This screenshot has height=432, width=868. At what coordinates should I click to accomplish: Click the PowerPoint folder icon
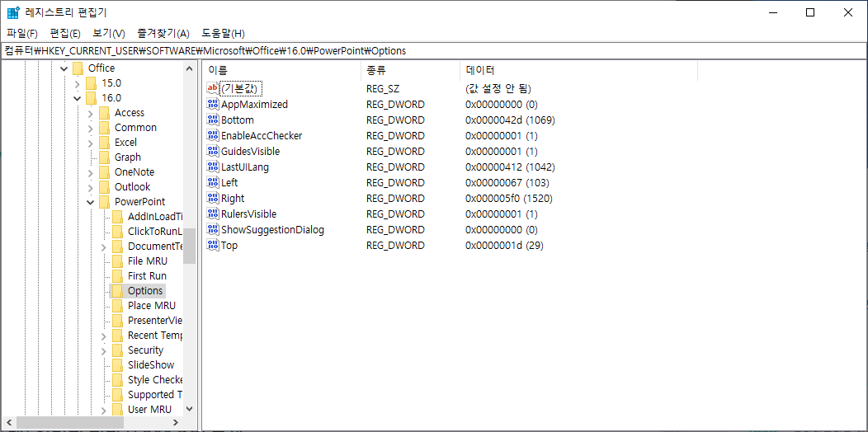[x=105, y=202]
